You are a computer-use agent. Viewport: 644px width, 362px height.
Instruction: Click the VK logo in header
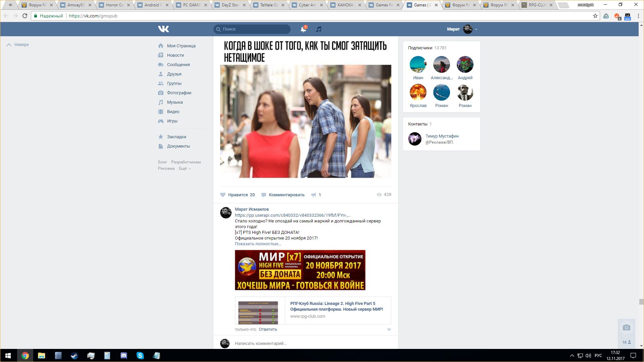[x=163, y=29]
